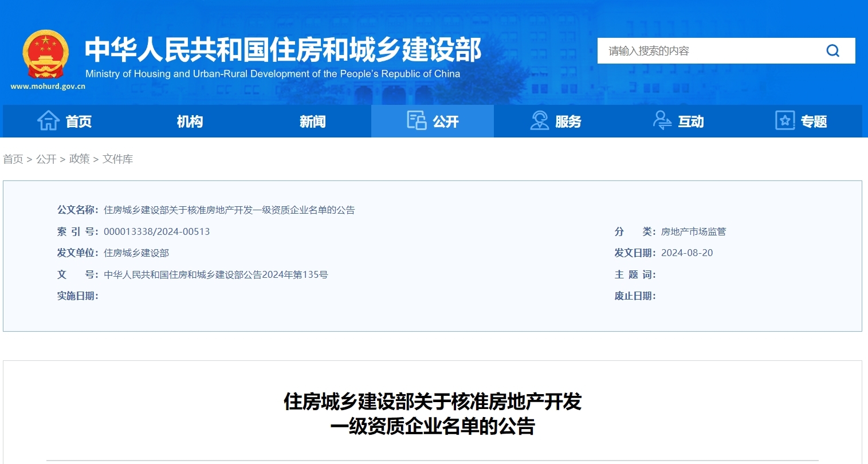
Task: Click the magnifier icon to search
Action: coord(832,50)
